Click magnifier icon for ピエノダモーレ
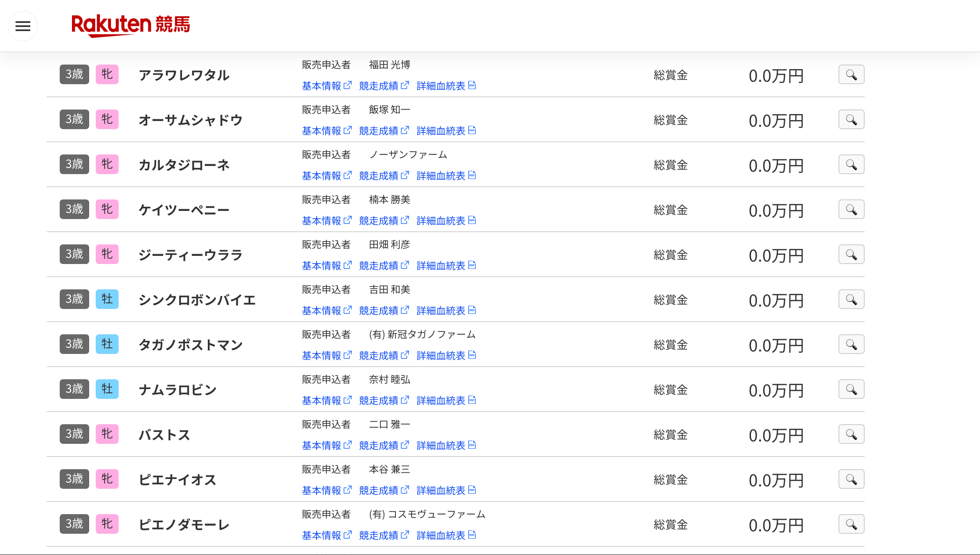 tap(851, 524)
